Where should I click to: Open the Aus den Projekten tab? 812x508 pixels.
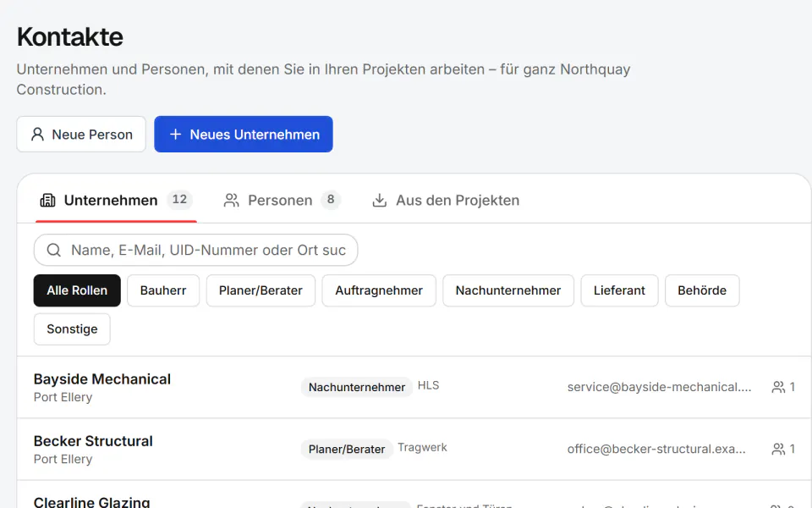click(446, 201)
